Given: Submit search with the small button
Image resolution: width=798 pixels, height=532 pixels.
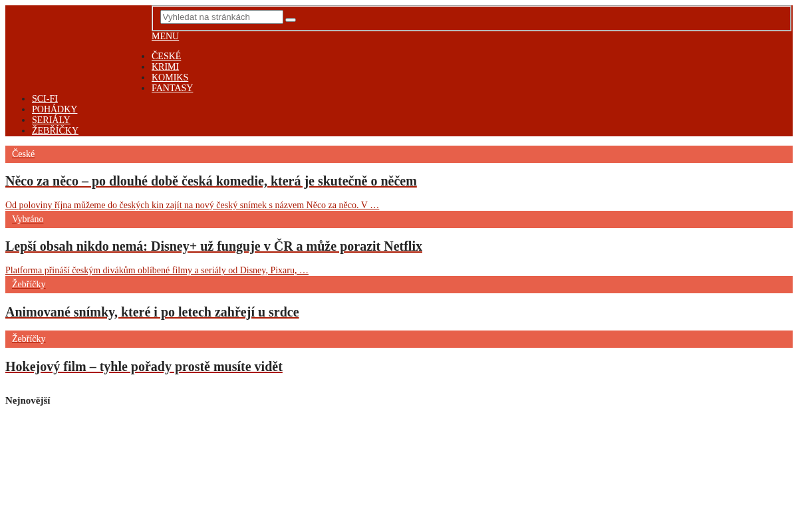Looking at the screenshot, I should click(x=291, y=20).
